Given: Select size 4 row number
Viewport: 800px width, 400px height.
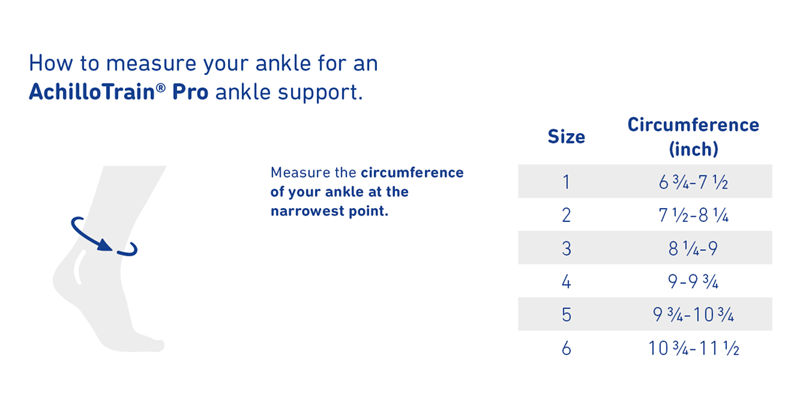Looking at the screenshot, I should [x=566, y=282].
